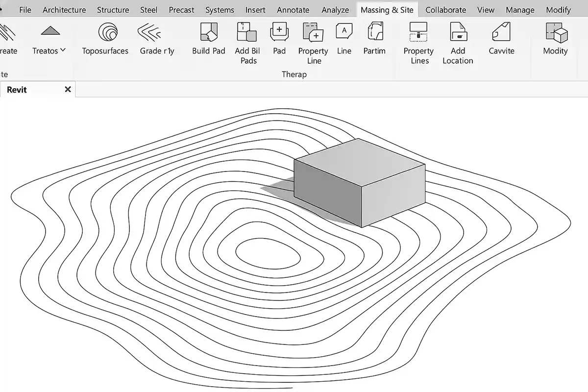Choose the Add Bil Pads tool
This screenshot has width=588, height=392.
(x=246, y=32)
